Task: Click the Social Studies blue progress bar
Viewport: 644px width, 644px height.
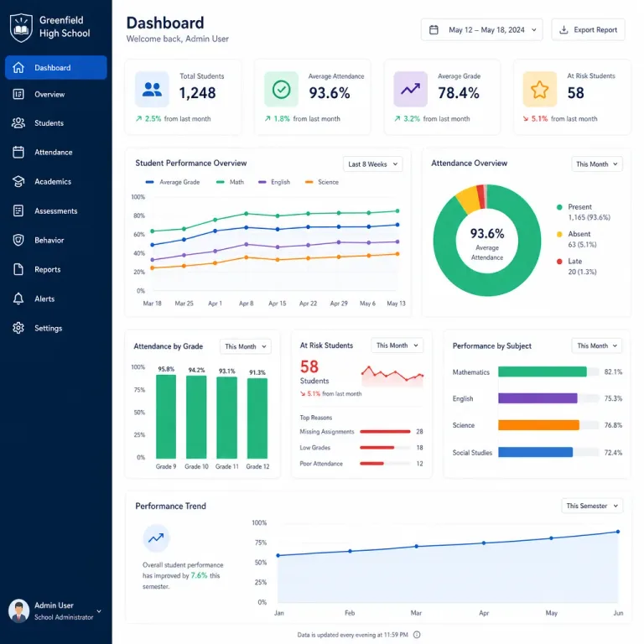Action: (x=535, y=452)
